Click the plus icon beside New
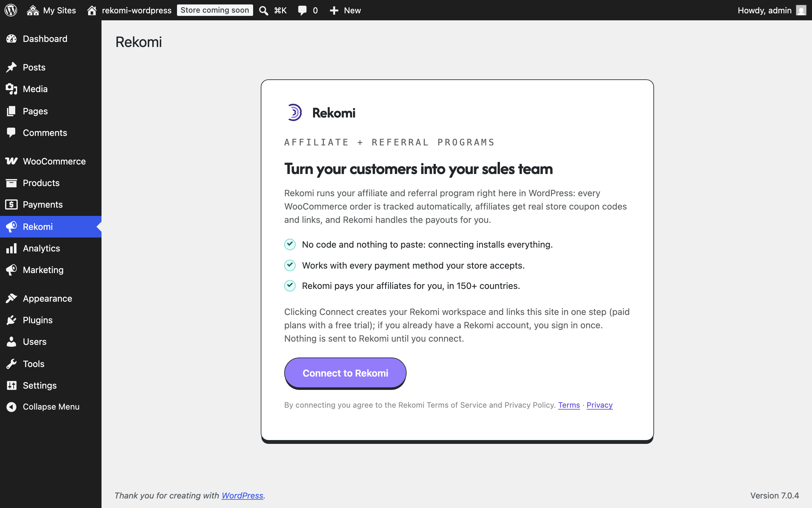This screenshot has height=508, width=812. [x=334, y=10]
